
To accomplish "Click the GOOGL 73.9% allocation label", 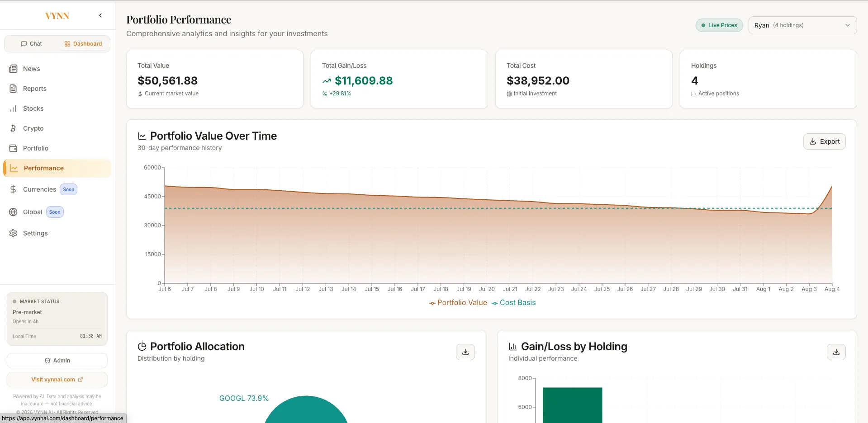I will [x=244, y=398].
